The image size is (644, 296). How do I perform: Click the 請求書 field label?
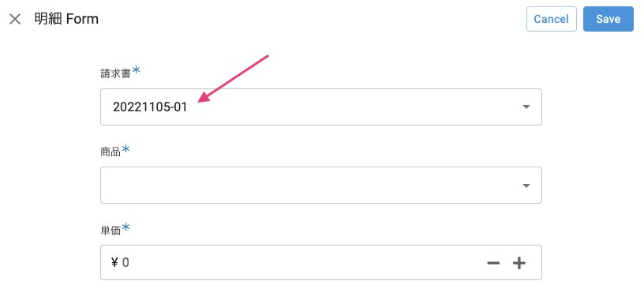pos(115,73)
